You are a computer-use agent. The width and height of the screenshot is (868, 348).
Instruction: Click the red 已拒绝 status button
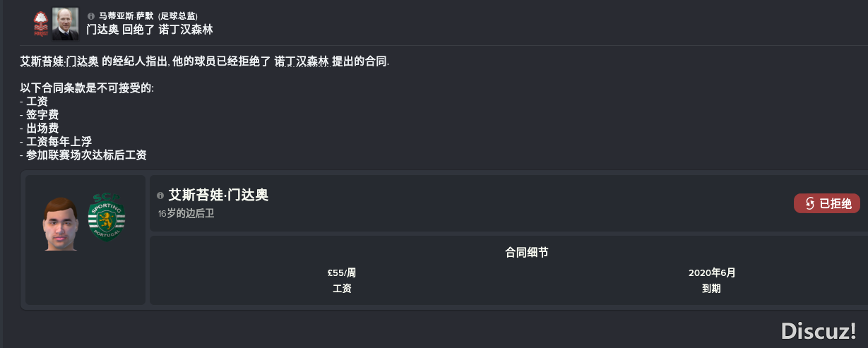pyautogui.click(x=827, y=204)
